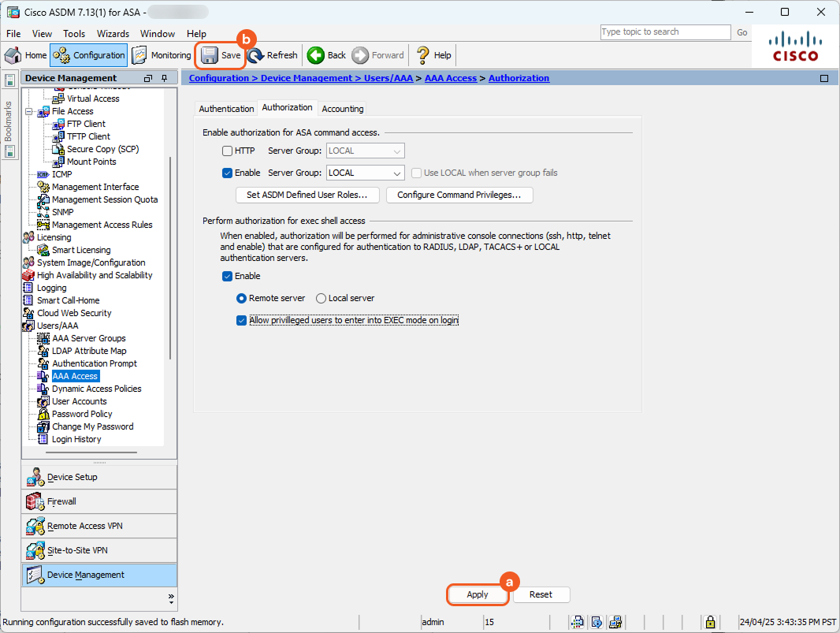Go to the Home view icon
This screenshot has height=633, width=840.
click(x=13, y=55)
